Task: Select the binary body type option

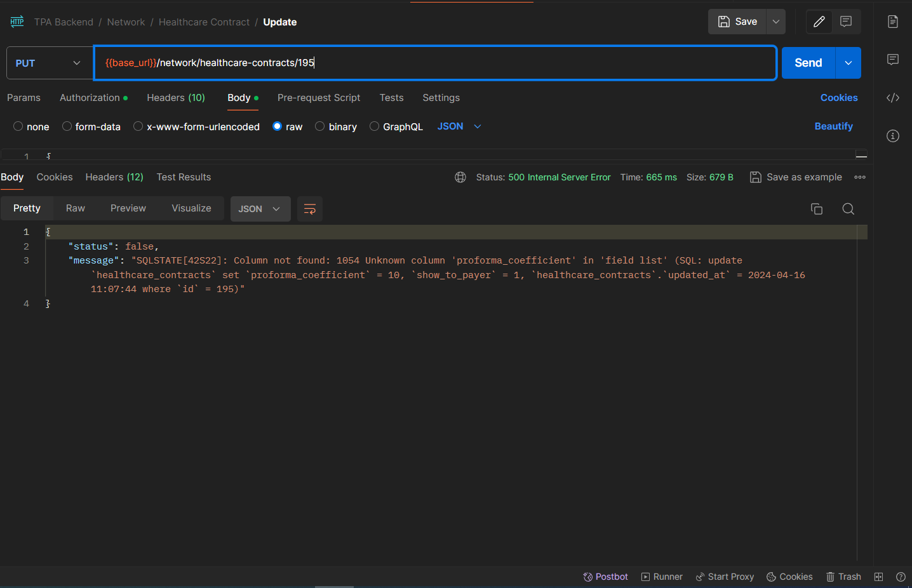Action: pyautogui.click(x=320, y=126)
